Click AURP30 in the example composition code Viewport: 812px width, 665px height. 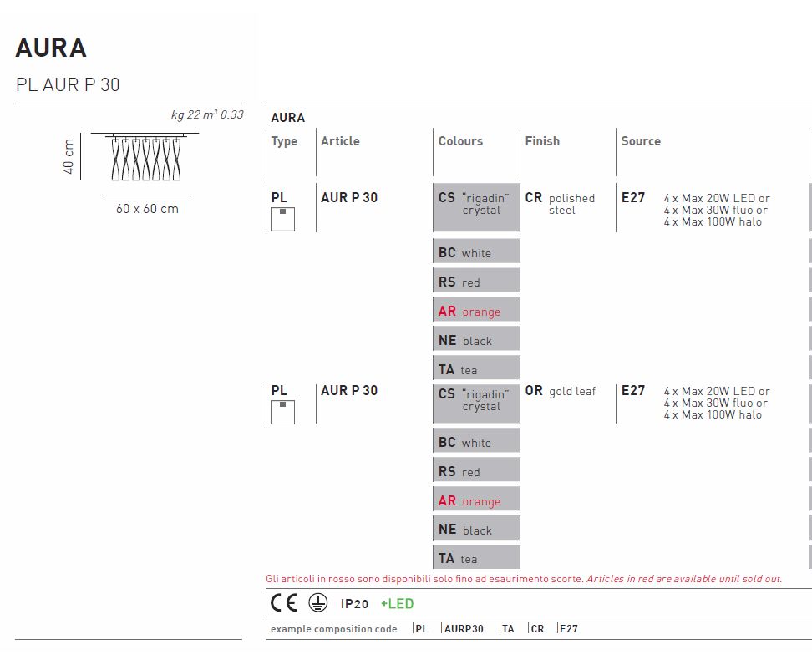click(464, 629)
